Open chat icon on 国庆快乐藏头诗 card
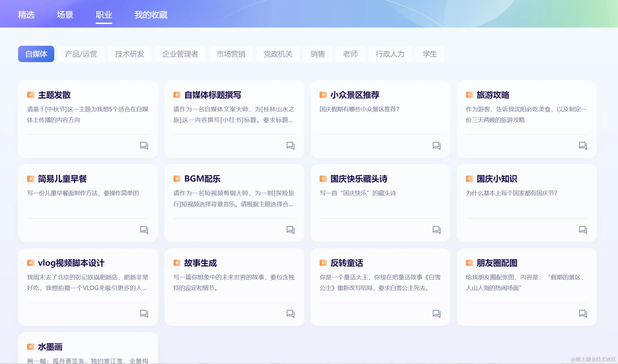 [436, 230]
